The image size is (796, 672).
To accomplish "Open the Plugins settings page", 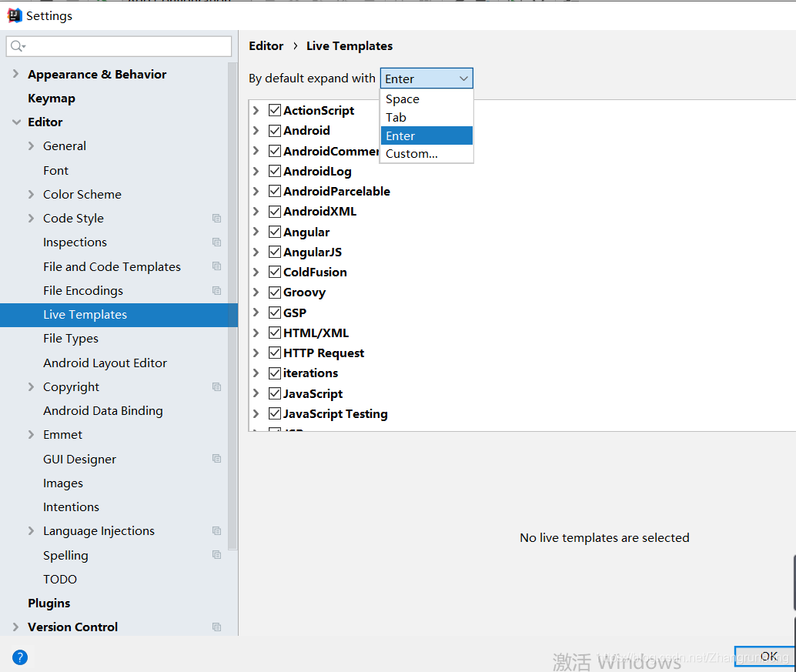I will coord(48,603).
